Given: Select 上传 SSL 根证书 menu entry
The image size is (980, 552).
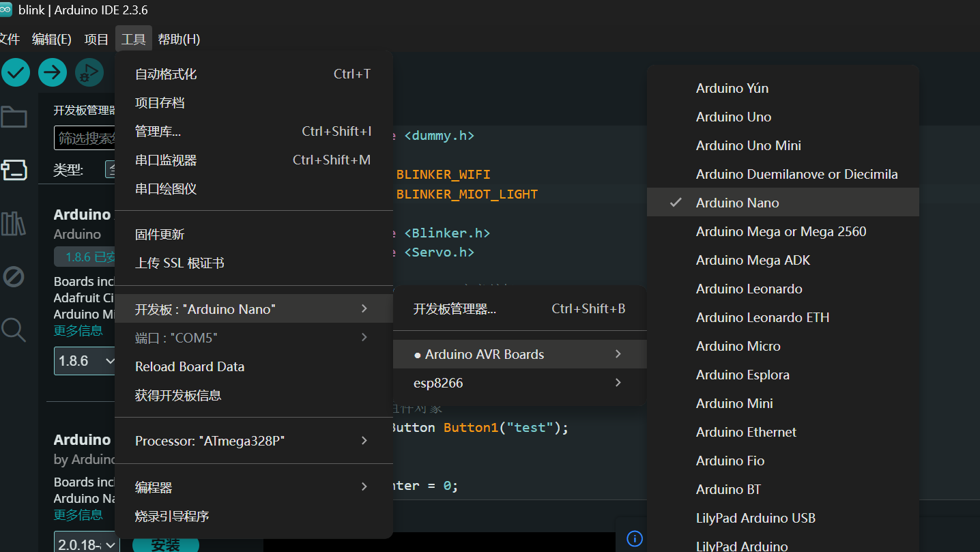Looking at the screenshot, I should click(254, 263).
